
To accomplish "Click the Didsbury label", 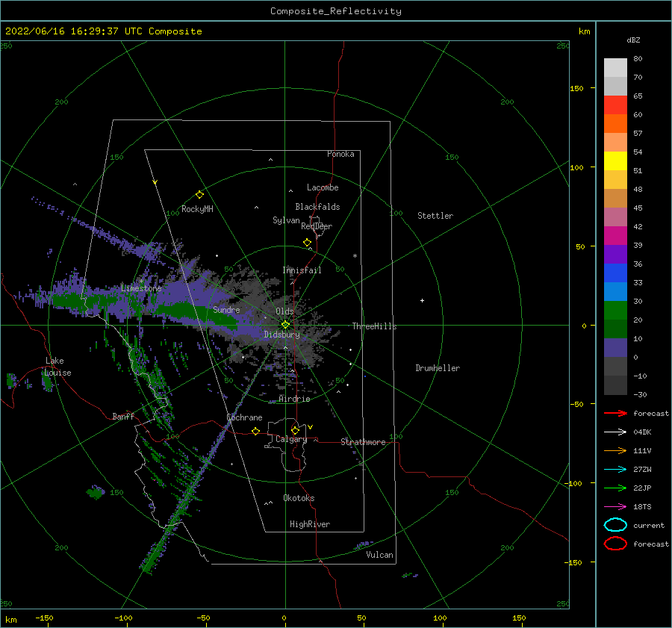I will click(281, 335).
